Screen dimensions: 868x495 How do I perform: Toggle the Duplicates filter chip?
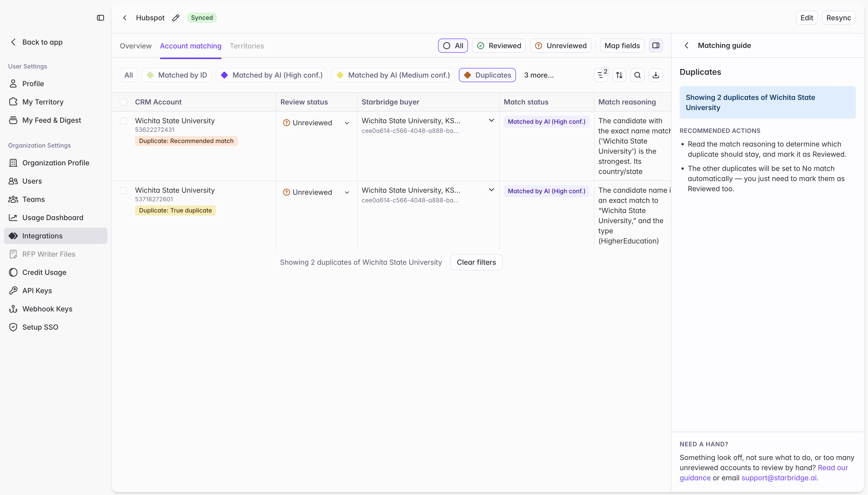click(487, 75)
